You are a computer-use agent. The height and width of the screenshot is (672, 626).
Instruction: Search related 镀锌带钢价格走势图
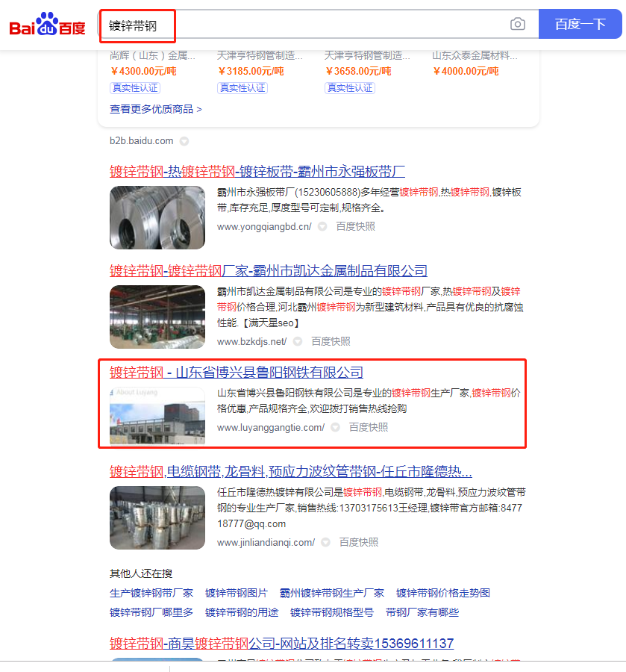(x=442, y=593)
